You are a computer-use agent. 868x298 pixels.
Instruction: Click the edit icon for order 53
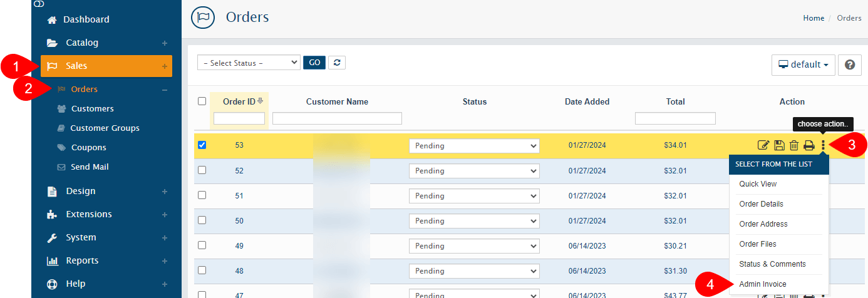coord(763,146)
